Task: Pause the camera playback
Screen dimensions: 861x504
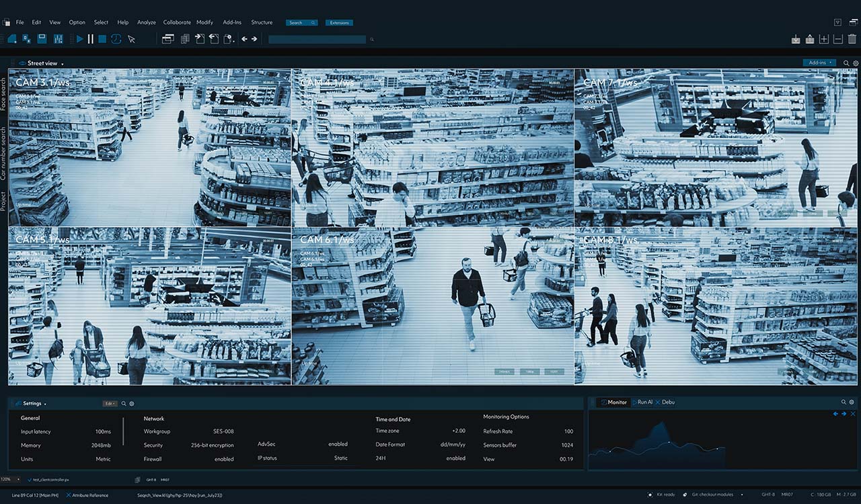Action: [x=91, y=39]
